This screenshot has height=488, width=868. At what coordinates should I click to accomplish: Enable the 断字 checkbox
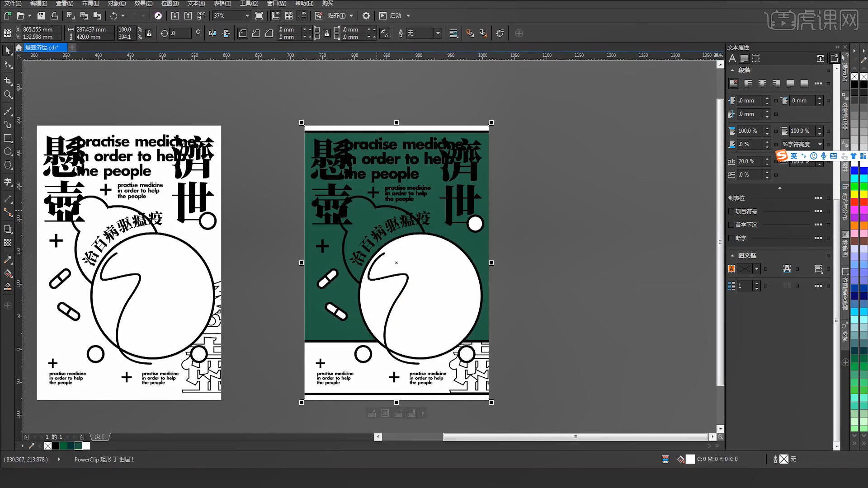(x=731, y=238)
